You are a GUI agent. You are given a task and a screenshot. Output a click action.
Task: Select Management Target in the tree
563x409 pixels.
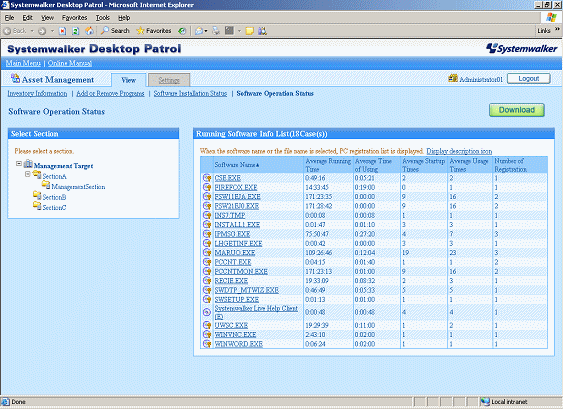point(63,166)
